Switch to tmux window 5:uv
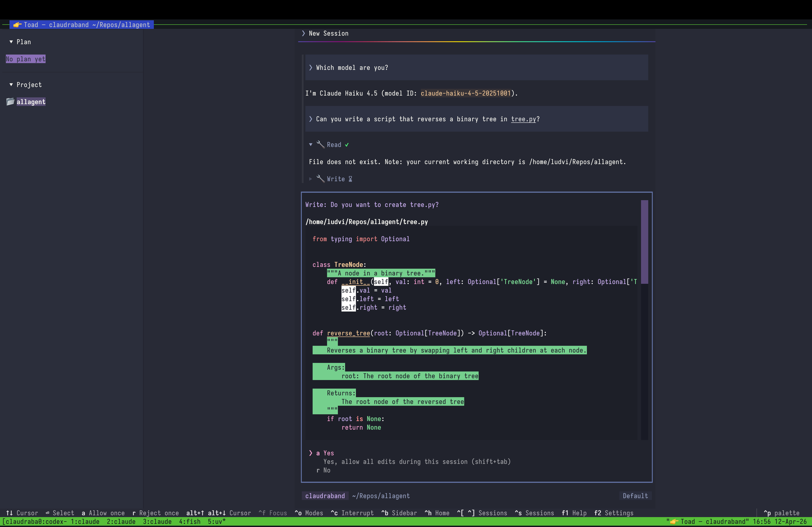This screenshot has height=527, width=812. (217, 522)
